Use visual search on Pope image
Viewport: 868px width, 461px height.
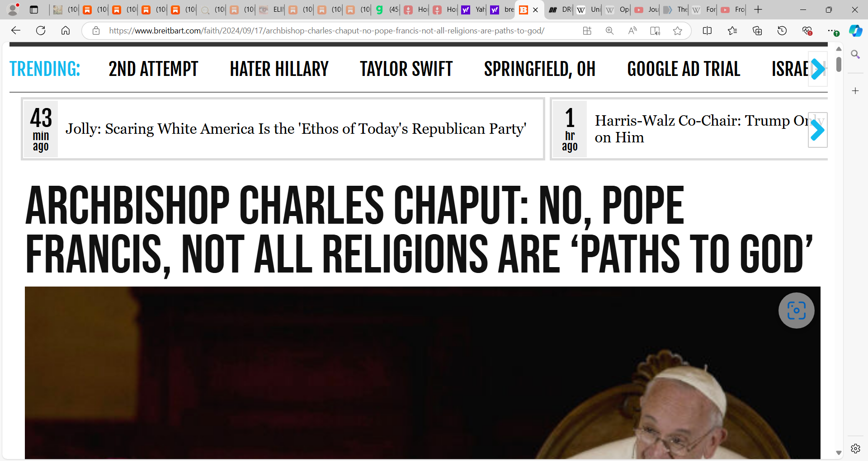[797, 310]
